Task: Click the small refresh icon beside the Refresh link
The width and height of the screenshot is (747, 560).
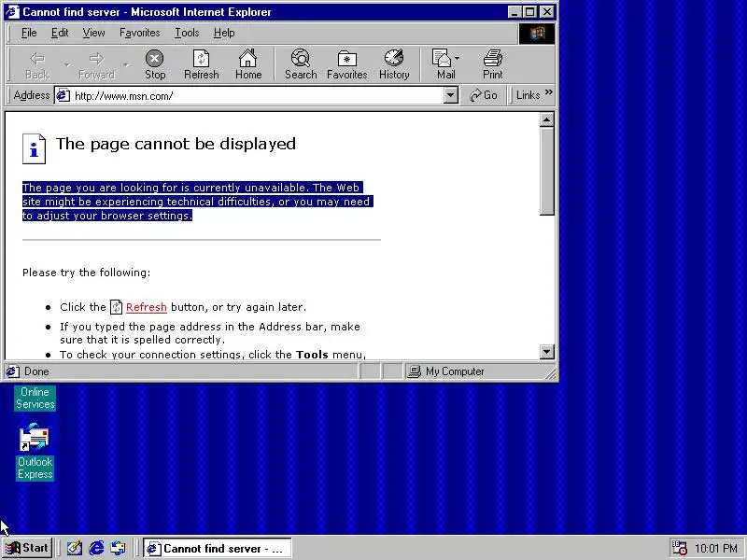Action: pos(116,307)
